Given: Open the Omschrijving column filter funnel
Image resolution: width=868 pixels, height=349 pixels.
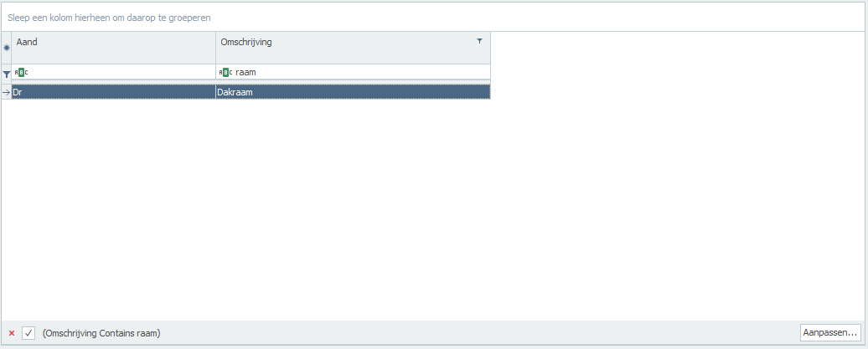Looking at the screenshot, I should click(x=479, y=41).
